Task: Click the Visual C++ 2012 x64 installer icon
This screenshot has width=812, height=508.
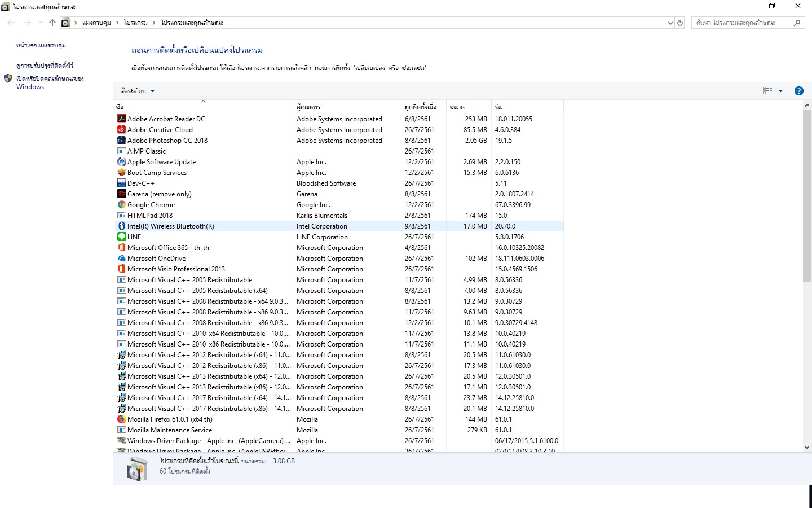Action: click(x=121, y=354)
